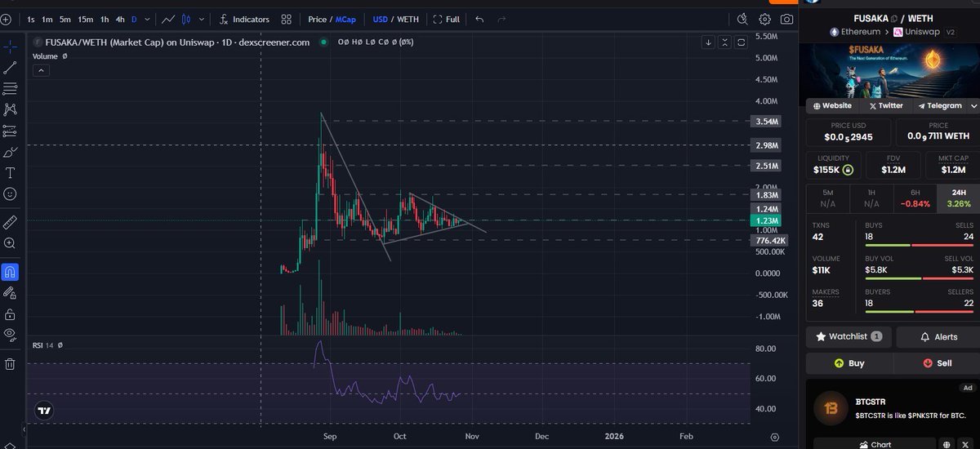The width and height of the screenshot is (980, 449).
Task: Toggle hide all drawings eye icon
Action: pos(10,334)
